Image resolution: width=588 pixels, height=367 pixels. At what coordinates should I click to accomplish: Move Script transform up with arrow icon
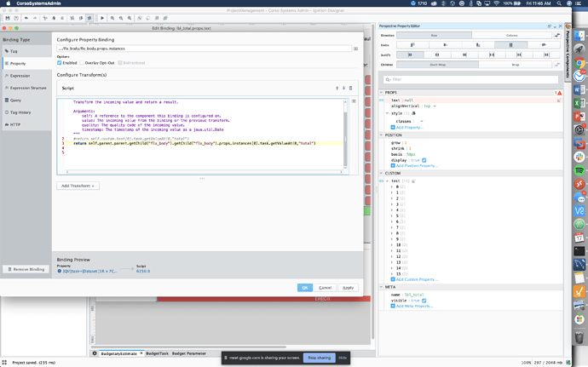[337, 88]
